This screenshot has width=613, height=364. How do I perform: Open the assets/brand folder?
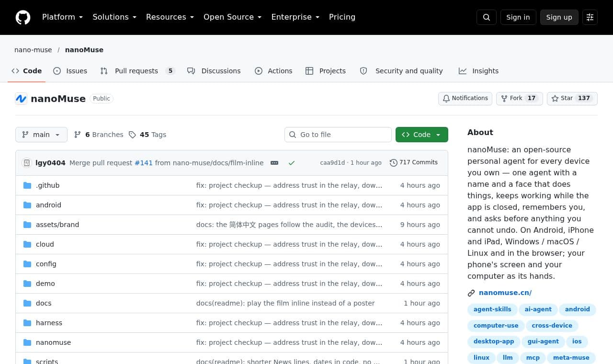[x=57, y=225]
